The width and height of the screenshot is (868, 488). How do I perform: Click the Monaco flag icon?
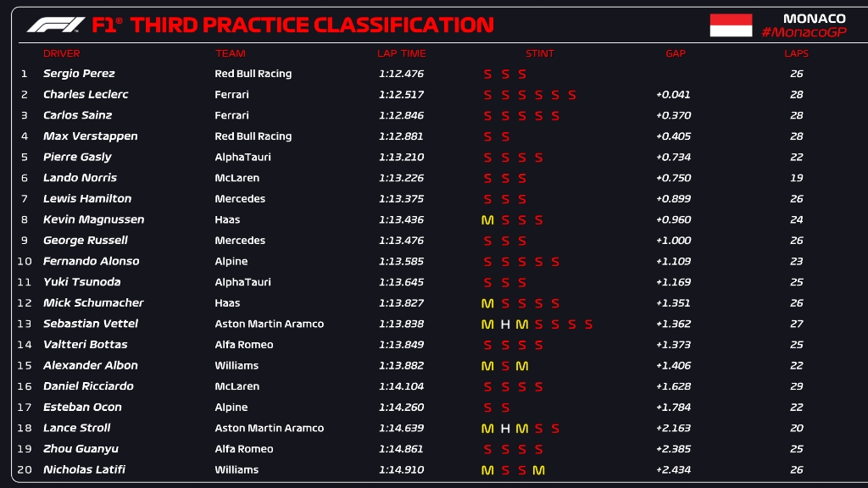click(731, 25)
